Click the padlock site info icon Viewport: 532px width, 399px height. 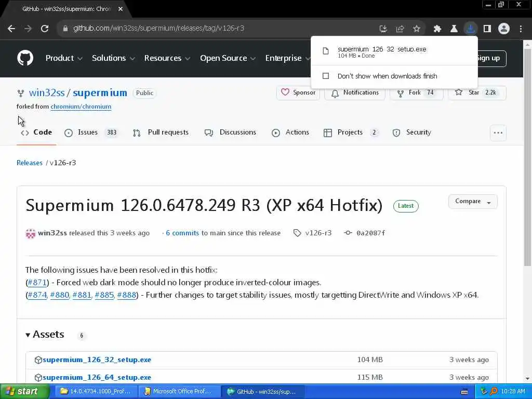65,29
